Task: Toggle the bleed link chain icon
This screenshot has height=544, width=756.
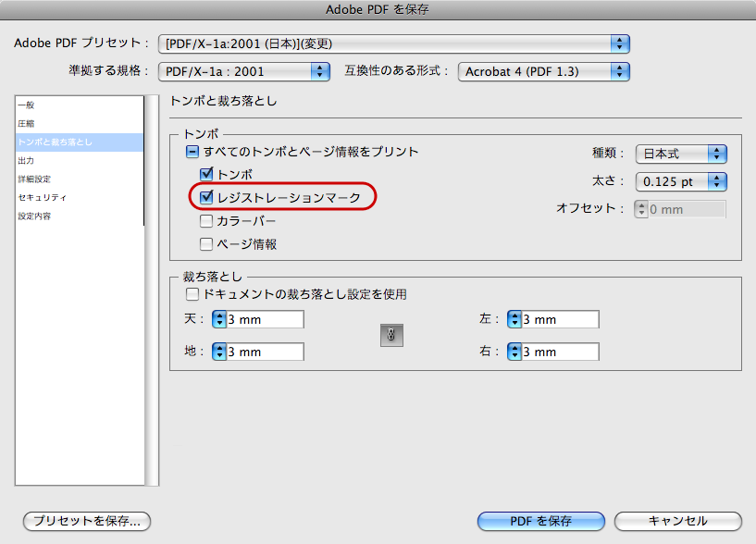Action: [391, 335]
